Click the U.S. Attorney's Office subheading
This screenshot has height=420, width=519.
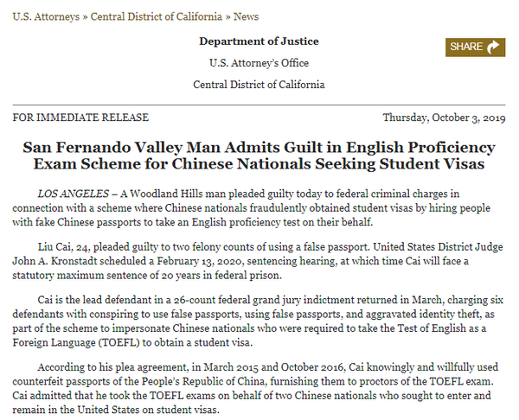click(x=259, y=63)
